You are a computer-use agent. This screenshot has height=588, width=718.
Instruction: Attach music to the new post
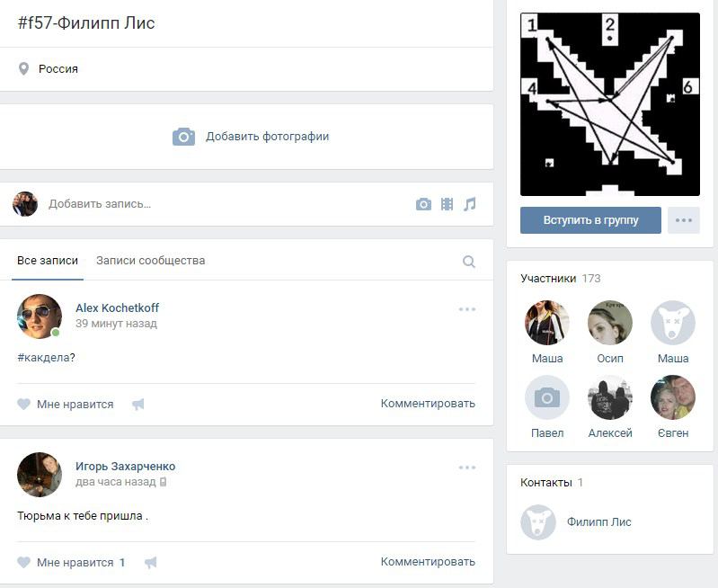point(470,204)
